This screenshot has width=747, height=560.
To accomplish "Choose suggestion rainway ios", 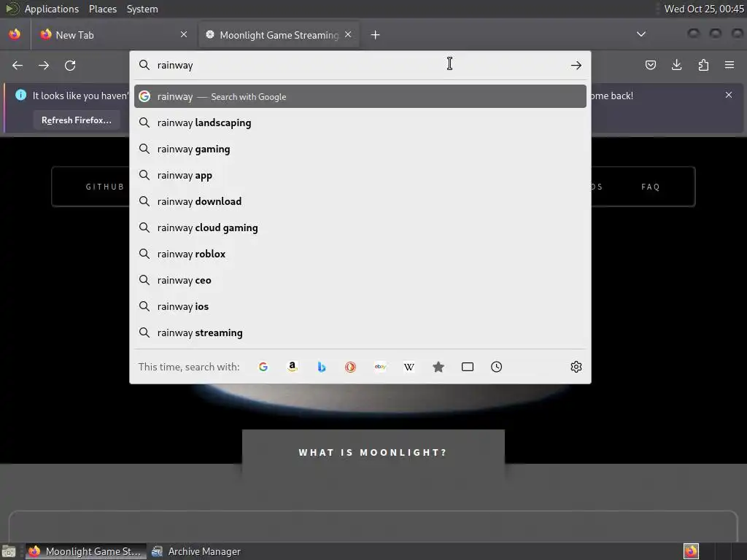I will (360, 306).
